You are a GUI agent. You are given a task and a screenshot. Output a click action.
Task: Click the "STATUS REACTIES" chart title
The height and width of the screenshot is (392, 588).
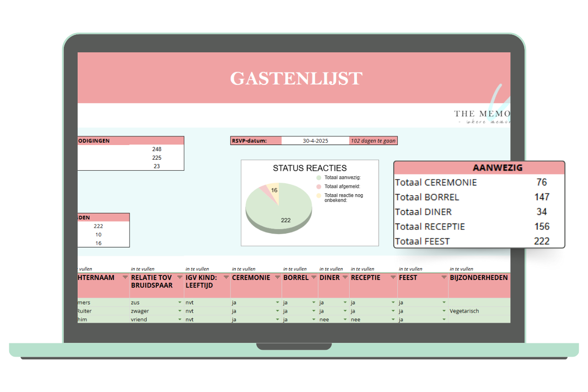coord(310,168)
